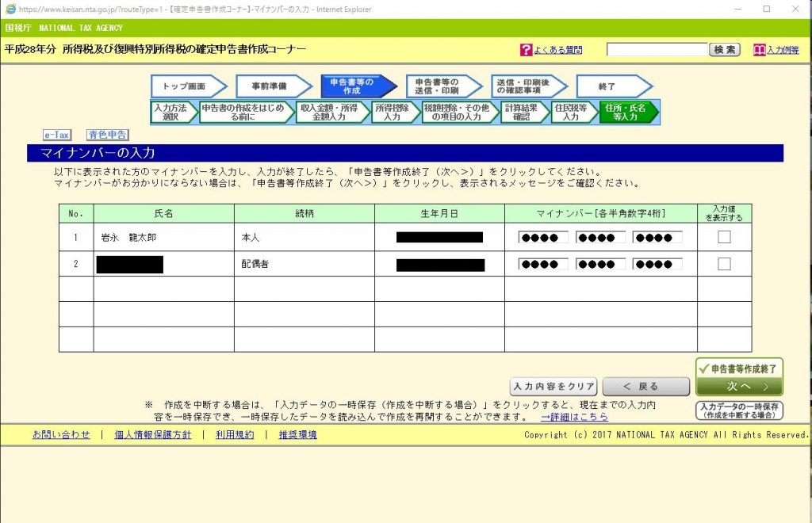
Task: Click the Internet Explorer icon in title bar
Action: 10,9
